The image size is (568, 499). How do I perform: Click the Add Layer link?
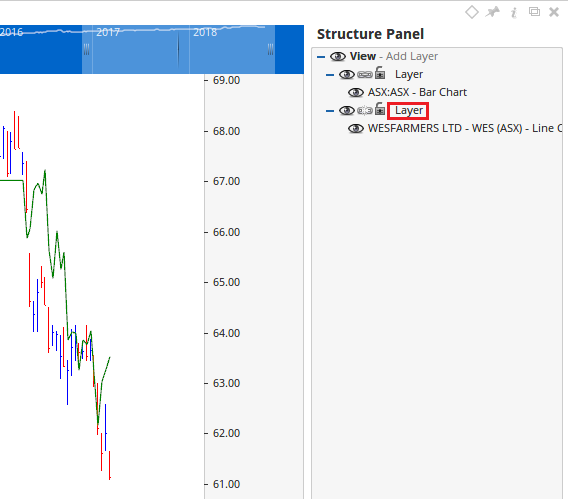(412, 56)
